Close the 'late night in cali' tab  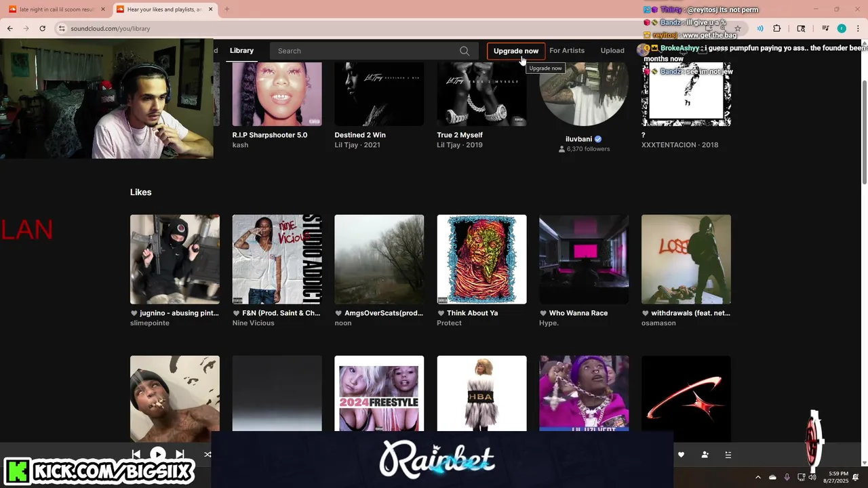pos(103,9)
